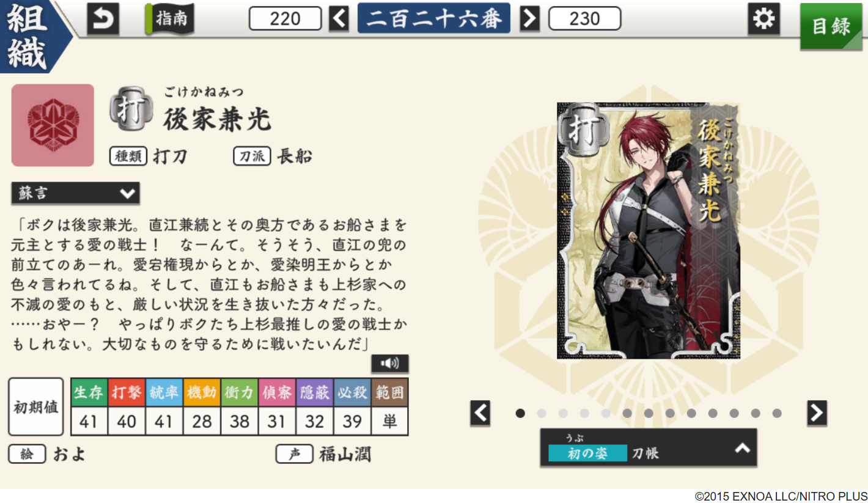Click the pink clan crest swatch
This screenshot has height=503, width=868.
tap(53, 125)
